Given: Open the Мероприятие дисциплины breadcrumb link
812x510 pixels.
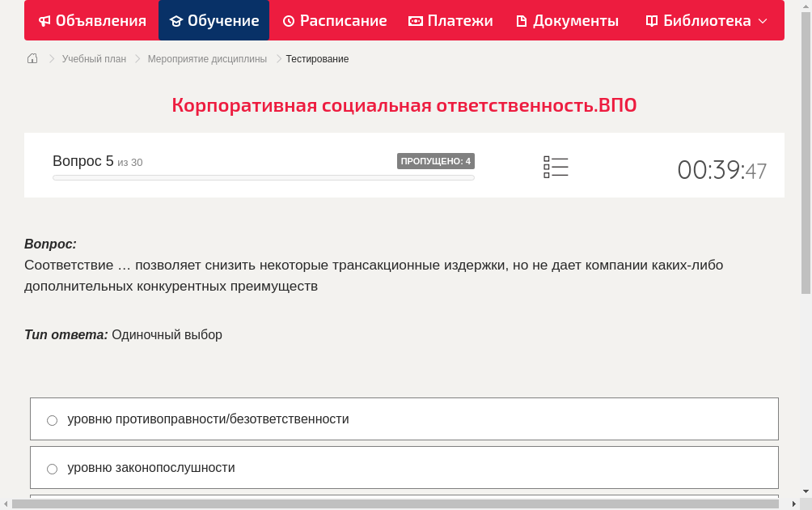Looking at the screenshot, I should pos(205,58).
